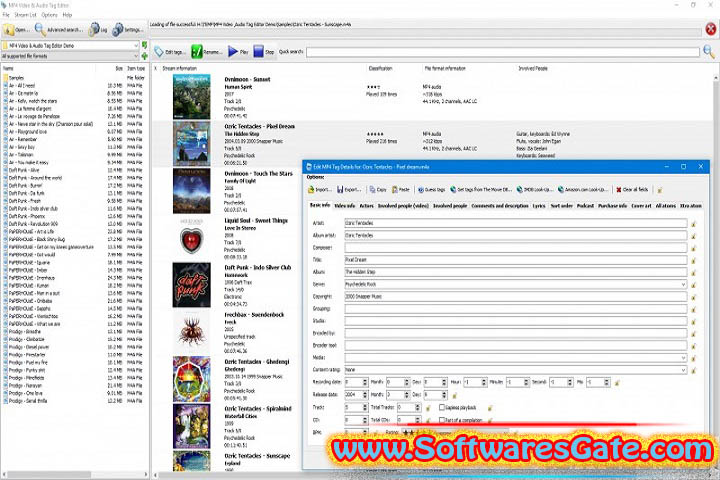Click the broom icon next to Genre field

click(693, 285)
